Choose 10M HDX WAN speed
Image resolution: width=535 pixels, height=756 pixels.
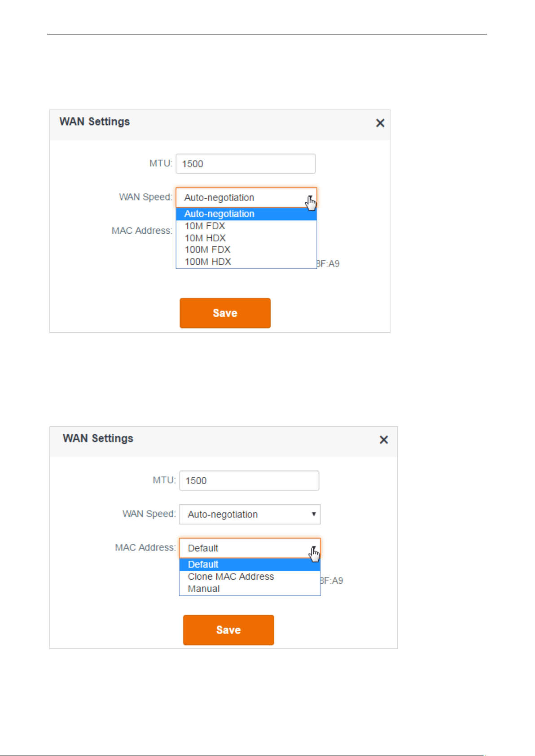click(246, 238)
